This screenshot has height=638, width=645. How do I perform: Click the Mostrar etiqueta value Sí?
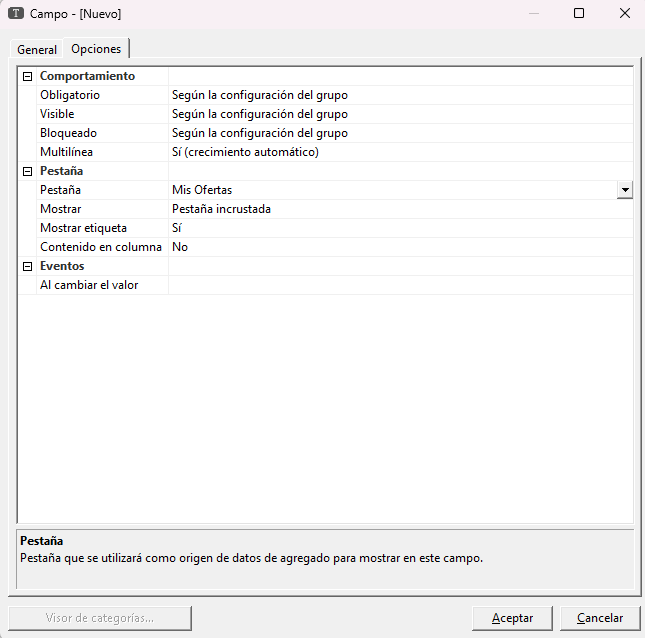177,228
